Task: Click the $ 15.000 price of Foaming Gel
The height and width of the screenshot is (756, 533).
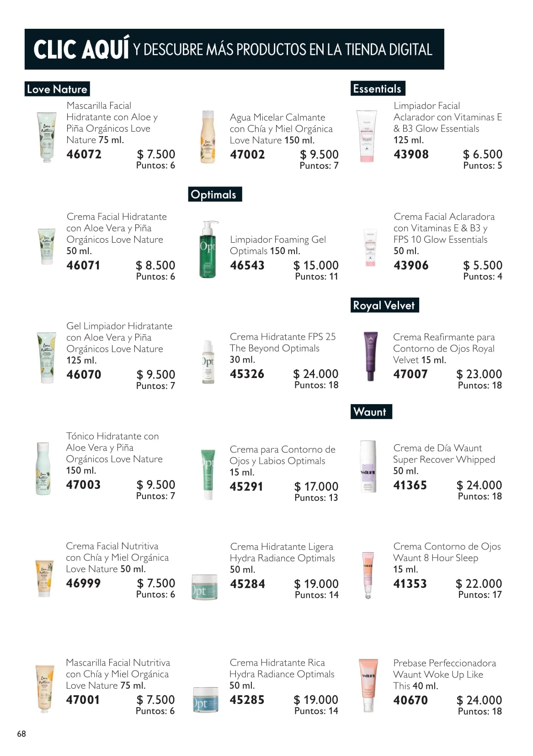Action: pos(316,266)
